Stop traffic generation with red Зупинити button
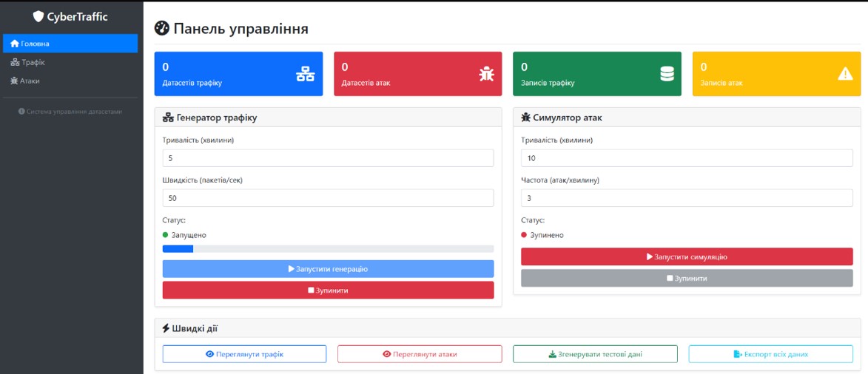This screenshot has width=868, height=374. [328, 290]
